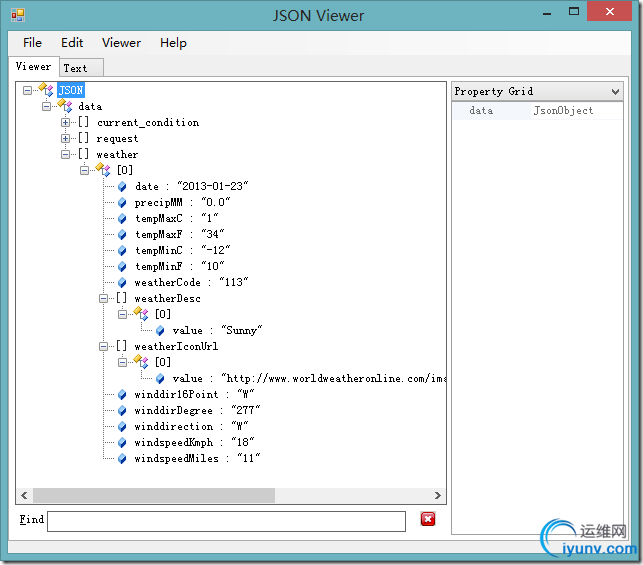Click the icon next to windspeedMiles

pos(123,459)
